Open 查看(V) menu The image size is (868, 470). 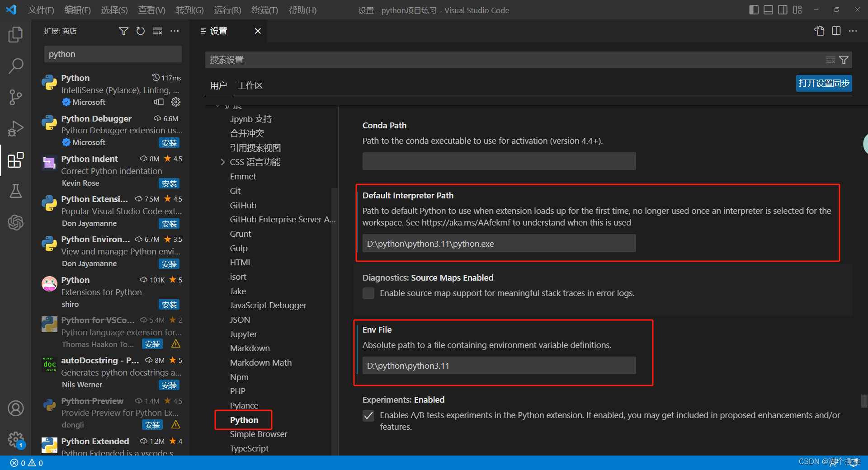coord(152,10)
